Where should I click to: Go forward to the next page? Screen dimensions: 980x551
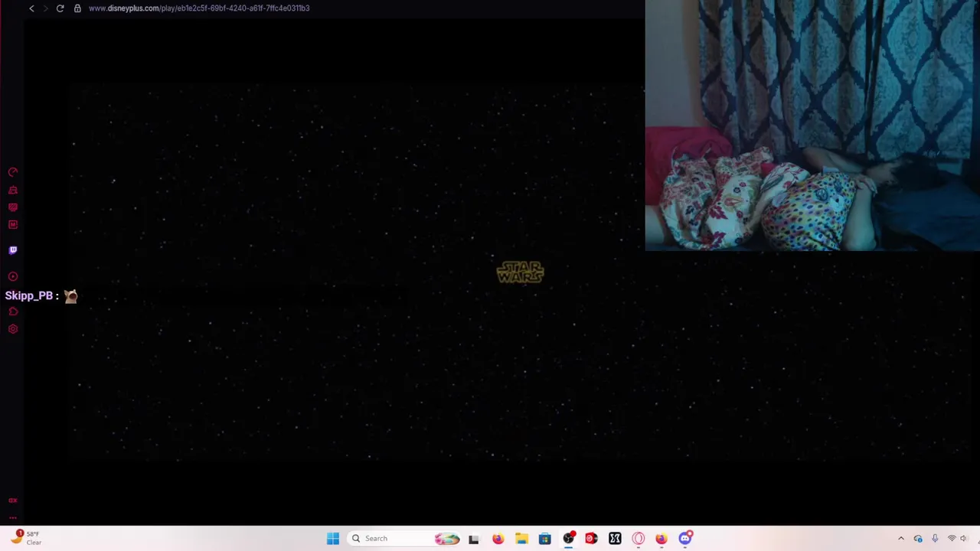coord(45,8)
